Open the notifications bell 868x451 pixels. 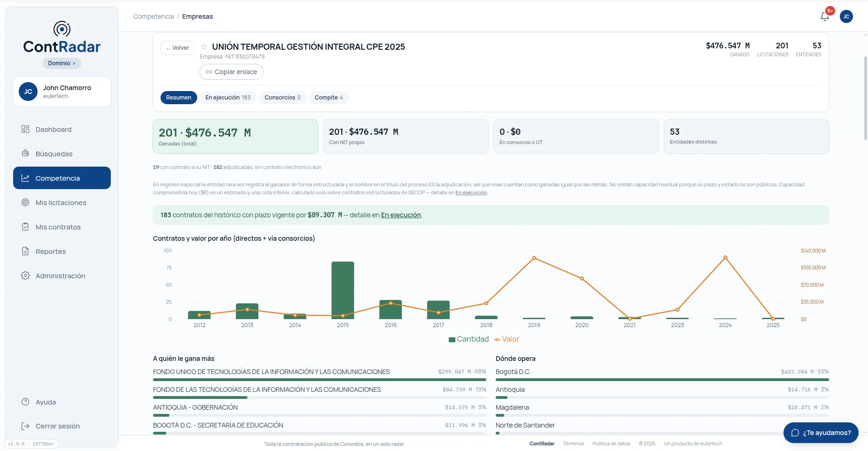825,16
